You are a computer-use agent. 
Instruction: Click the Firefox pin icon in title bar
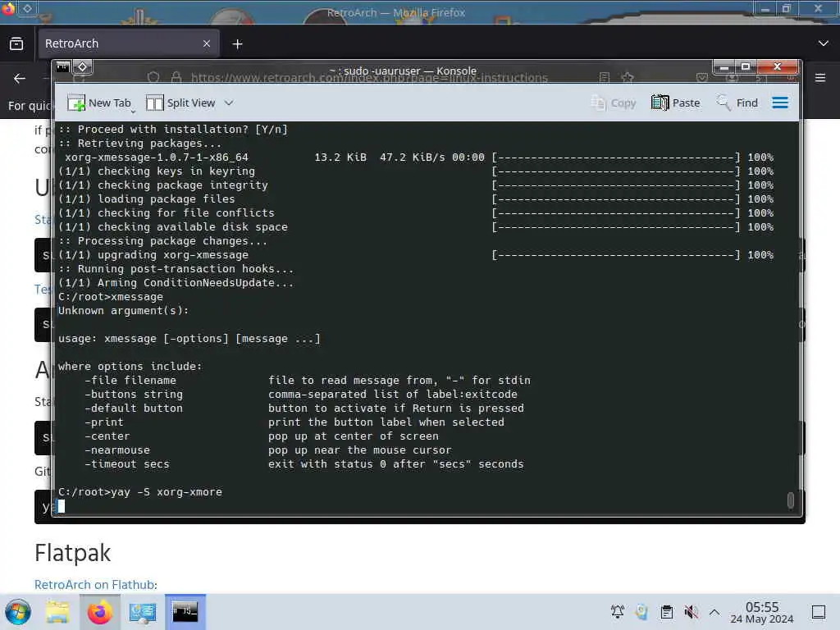coord(28,8)
